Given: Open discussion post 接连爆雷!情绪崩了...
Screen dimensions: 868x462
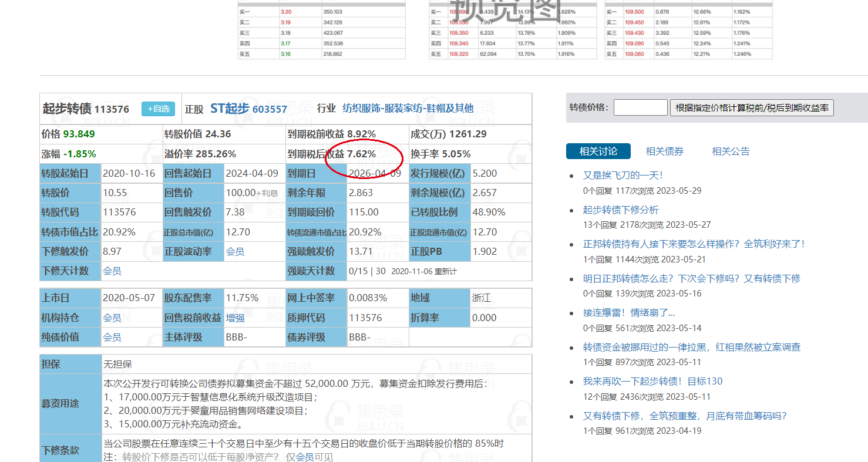Looking at the screenshot, I should [629, 312].
